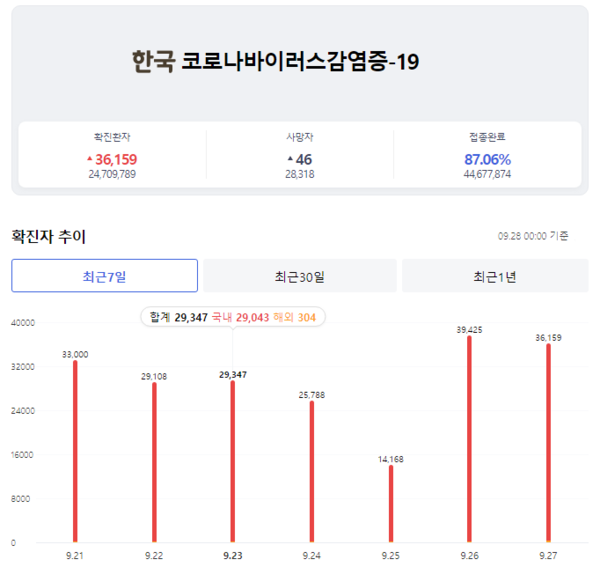Screen dimensions: 600x567
Task: Click total deaths count 28,318
Action: coord(300,174)
